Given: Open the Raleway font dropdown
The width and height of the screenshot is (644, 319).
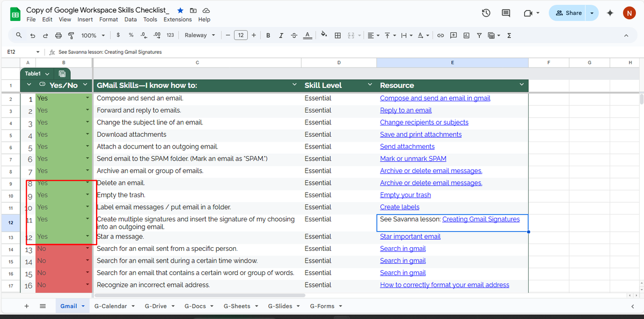Looking at the screenshot, I should 200,35.
